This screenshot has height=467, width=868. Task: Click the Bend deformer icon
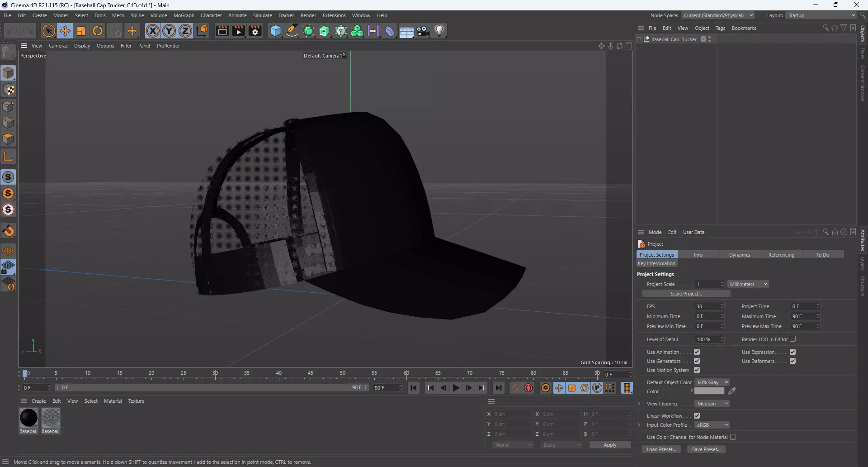point(389,31)
